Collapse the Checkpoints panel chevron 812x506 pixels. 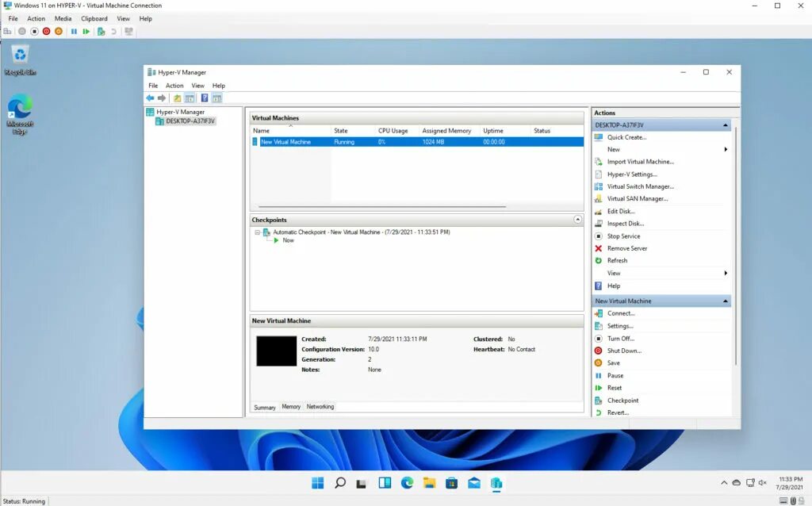point(576,220)
